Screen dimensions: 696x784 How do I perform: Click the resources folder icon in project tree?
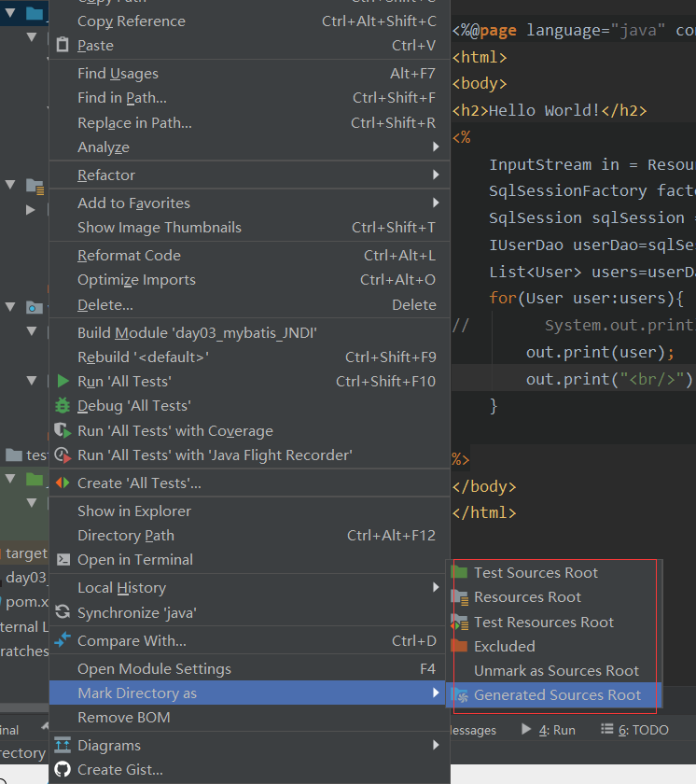click(x=35, y=186)
